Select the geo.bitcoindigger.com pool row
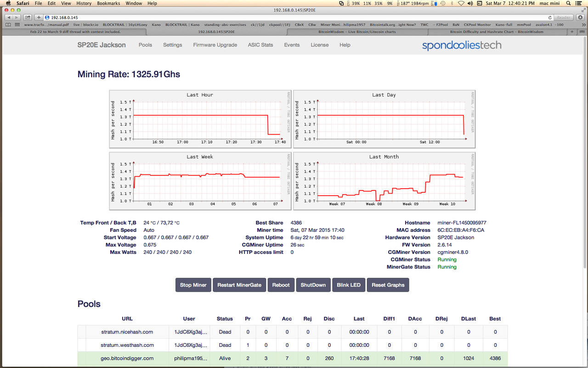 pos(293,358)
